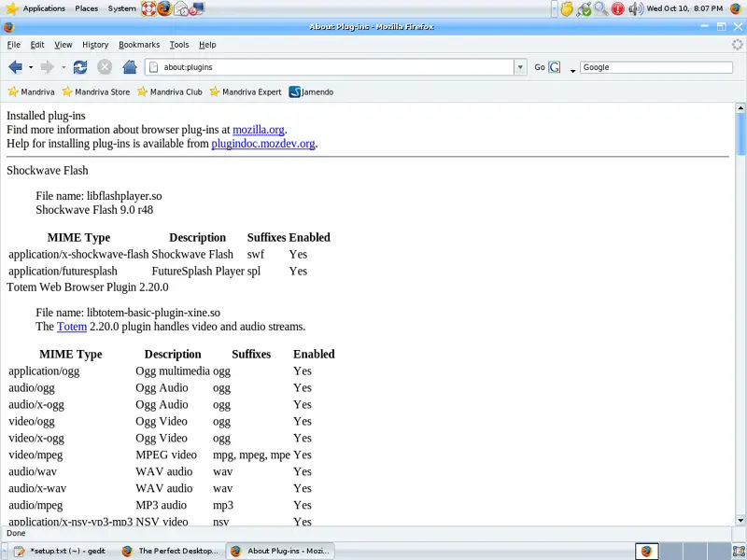Click in the Google search box
The image size is (747, 560).
[656, 67]
